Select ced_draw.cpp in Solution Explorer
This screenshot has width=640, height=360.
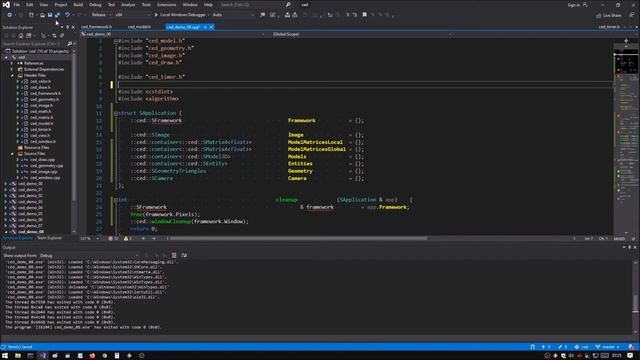(42, 160)
